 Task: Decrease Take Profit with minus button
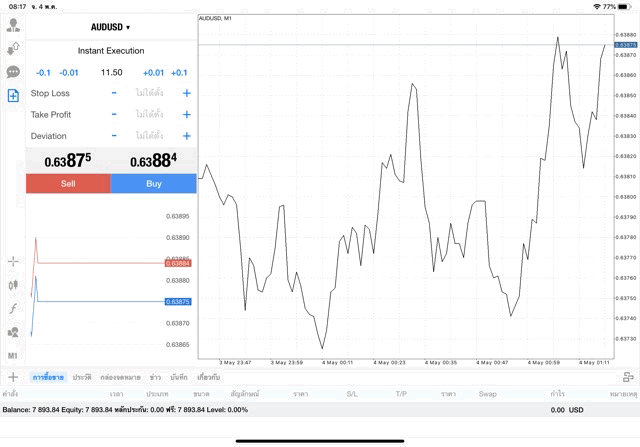point(114,115)
